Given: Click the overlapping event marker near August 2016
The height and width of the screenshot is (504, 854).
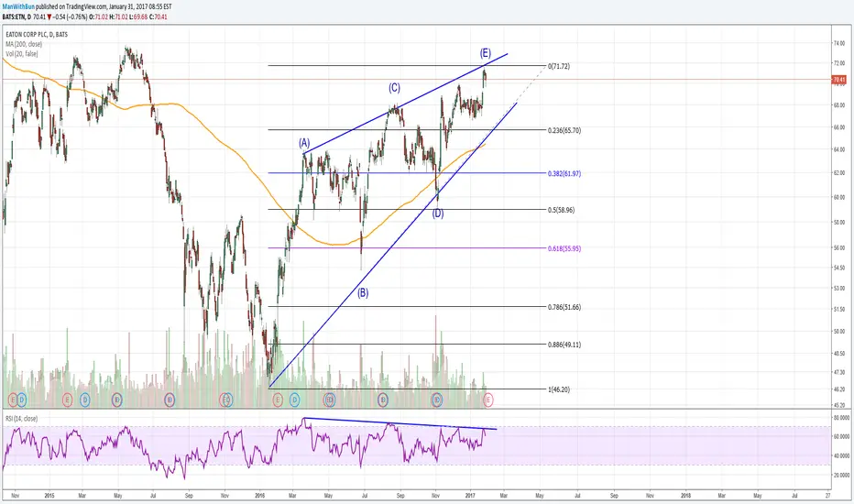Looking at the screenshot, I should (383, 400).
